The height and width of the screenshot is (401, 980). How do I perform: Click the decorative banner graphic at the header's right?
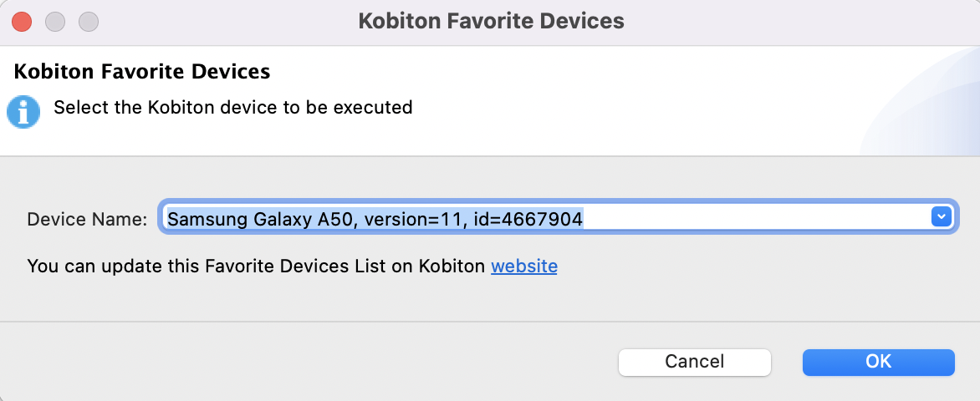(928, 109)
